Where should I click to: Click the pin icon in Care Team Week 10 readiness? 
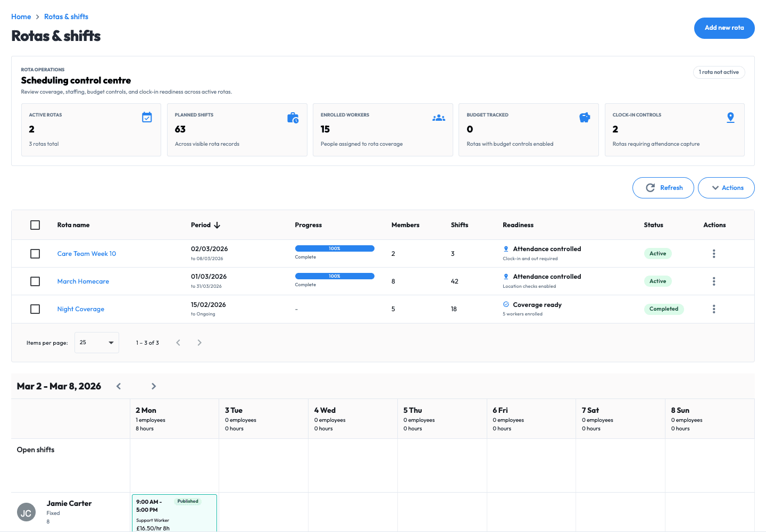click(506, 249)
